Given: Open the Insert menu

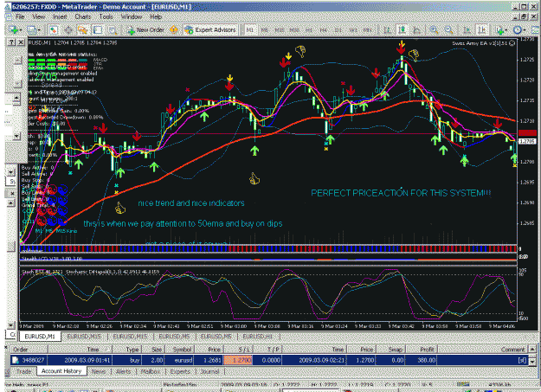Looking at the screenshot, I should [x=60, y=16].
